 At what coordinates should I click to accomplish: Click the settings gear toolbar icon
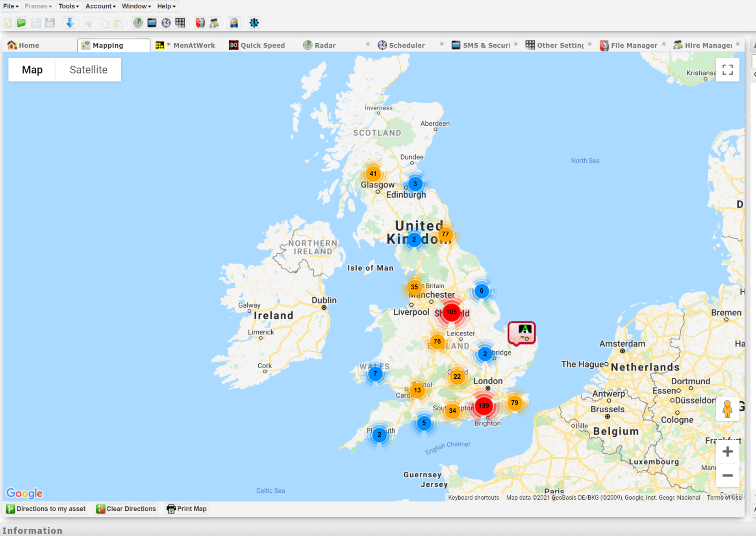pyautogui.click(x=254, y=22)
